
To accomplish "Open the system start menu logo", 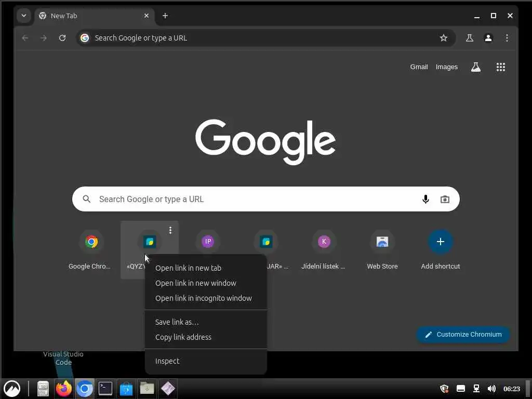I will point(12,389).
